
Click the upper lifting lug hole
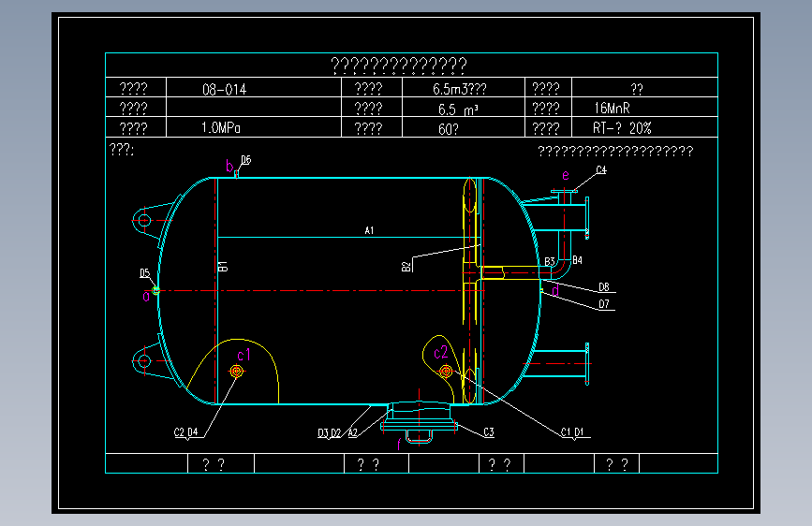(144, 220)
